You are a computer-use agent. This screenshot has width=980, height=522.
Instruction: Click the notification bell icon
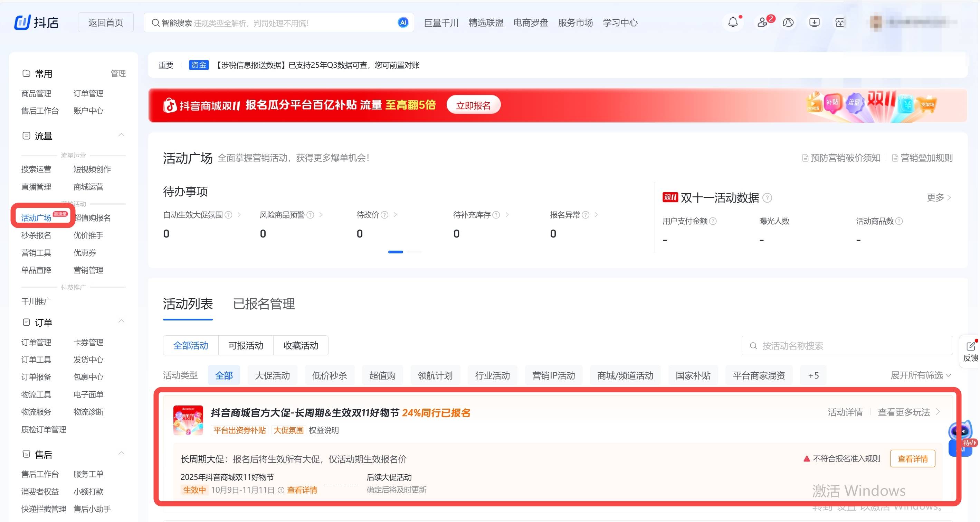(x=733, y=22)
